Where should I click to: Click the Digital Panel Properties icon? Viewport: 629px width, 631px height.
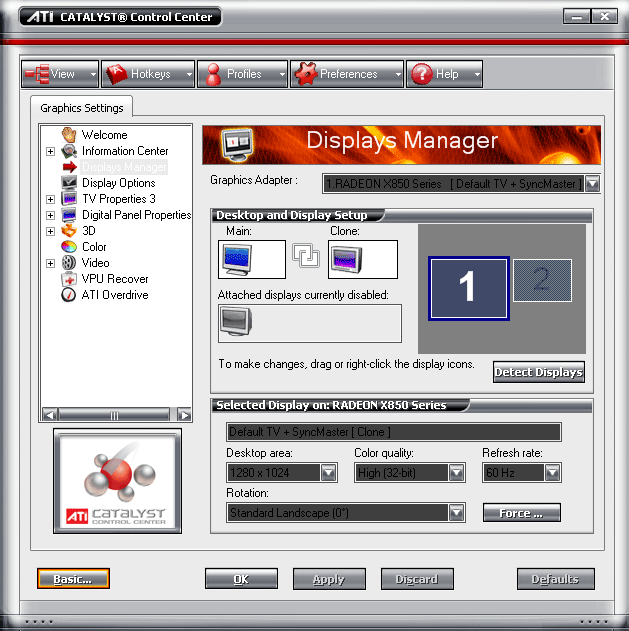69,215
